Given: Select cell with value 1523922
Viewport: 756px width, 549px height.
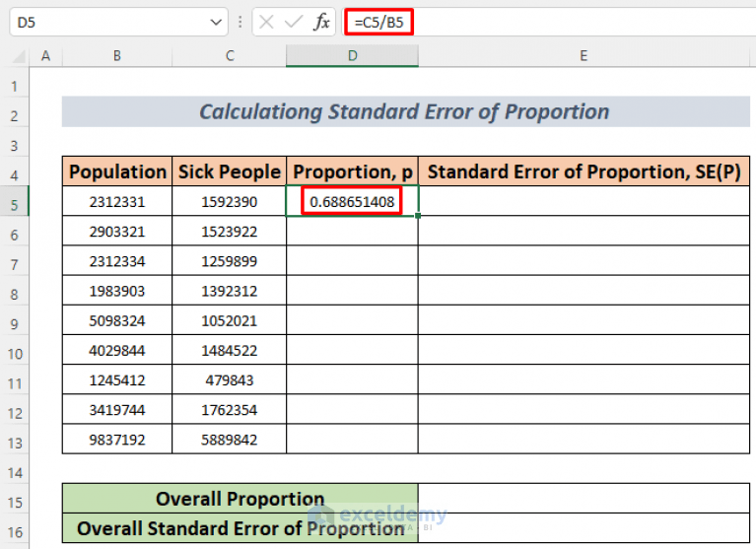Looking at the screenshot, I should [x=230, y=232].
